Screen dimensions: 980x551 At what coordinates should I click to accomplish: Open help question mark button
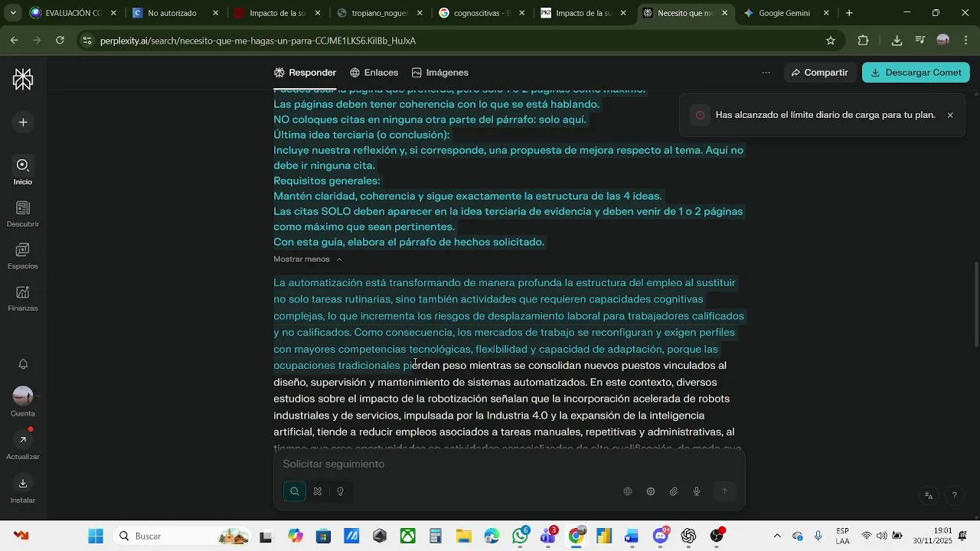point(954,496)
